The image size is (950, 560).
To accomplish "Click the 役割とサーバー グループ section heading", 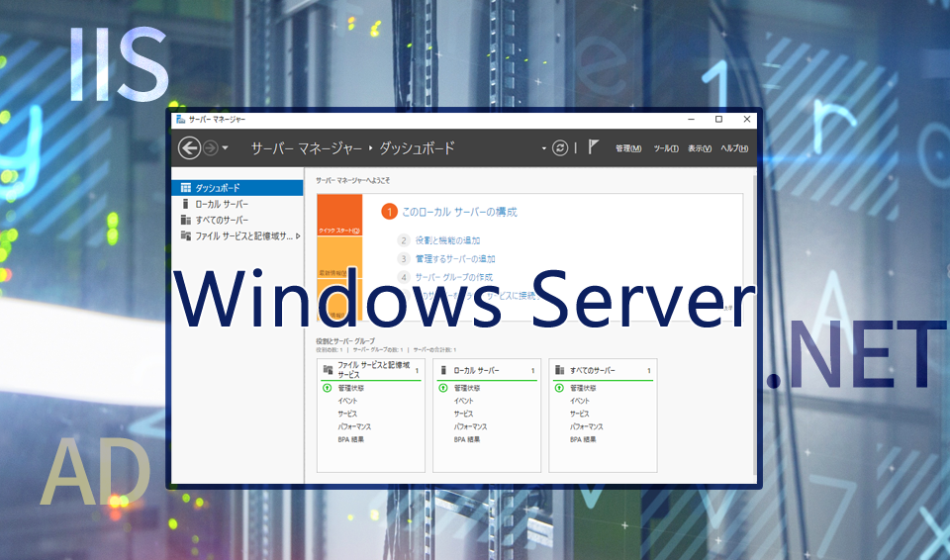I will pyautogui.click(x=345, y=341).
